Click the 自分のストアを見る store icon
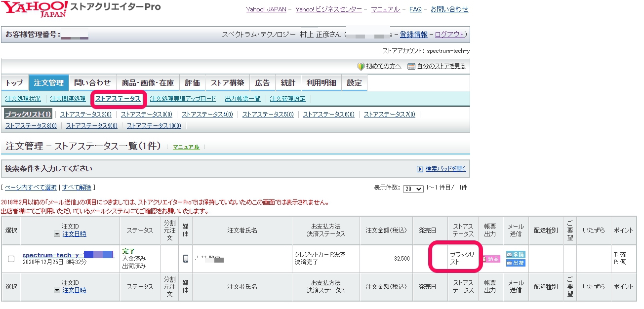The width and height of the screenshot is (644, 309). coord(411,66)
